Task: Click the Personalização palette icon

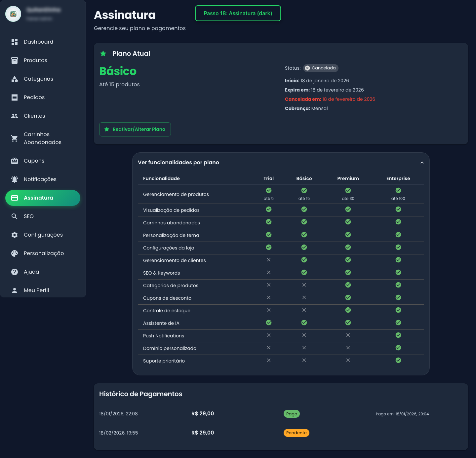Action: [x=15, y=253]
